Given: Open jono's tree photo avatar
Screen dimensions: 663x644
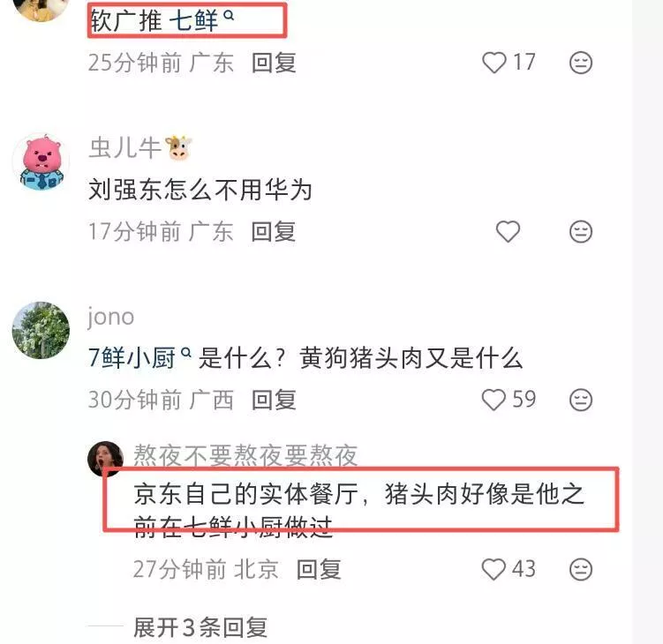Looking at the screenshot, I should [41, 330].
